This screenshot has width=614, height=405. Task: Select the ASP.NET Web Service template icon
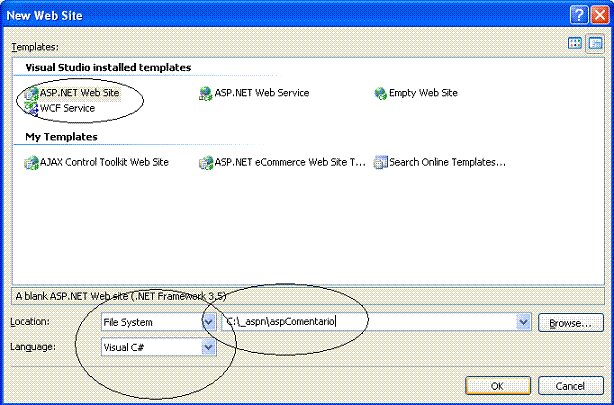[x=206, y=94]
